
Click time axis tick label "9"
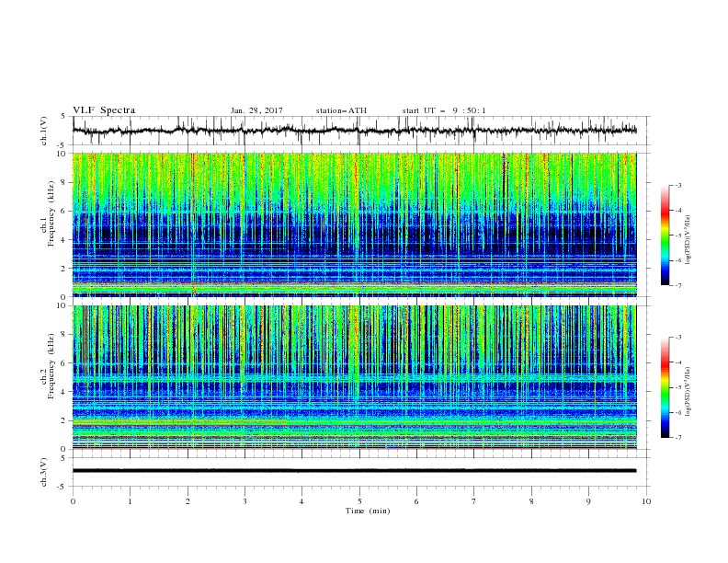tap(588, 501)
